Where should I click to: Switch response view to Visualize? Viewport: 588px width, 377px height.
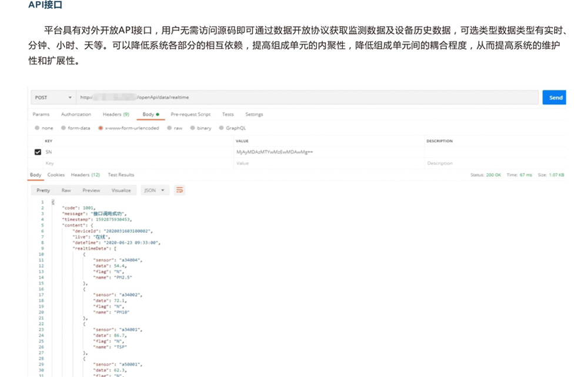pyautogui.click(x=121, y=191)
